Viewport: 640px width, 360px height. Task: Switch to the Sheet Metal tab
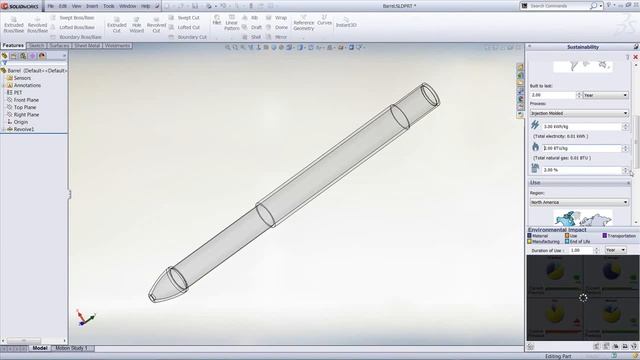tap(87, 46)
